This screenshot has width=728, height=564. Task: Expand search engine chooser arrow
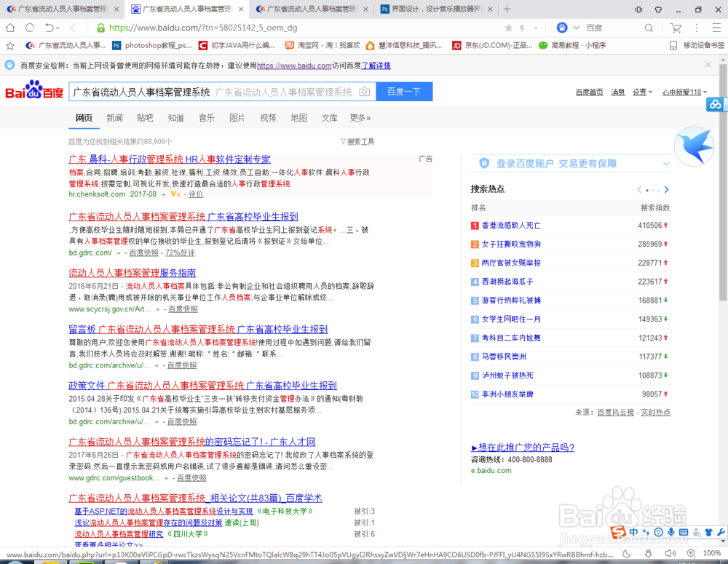point(576,28)
